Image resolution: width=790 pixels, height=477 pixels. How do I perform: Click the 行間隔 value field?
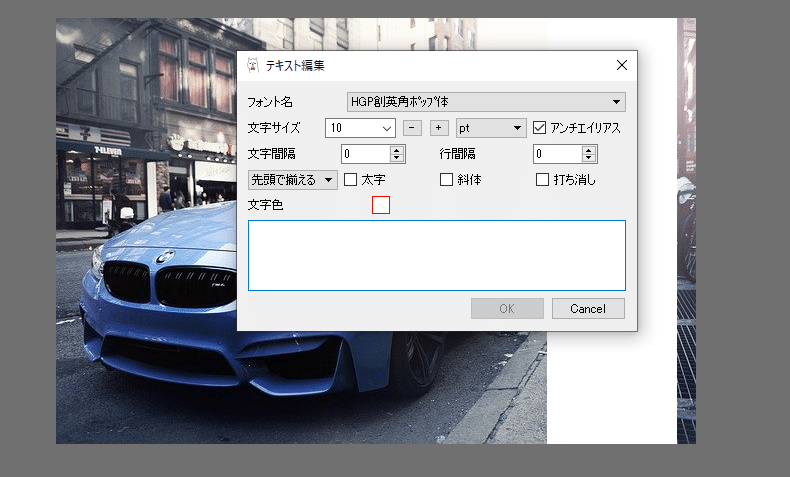(558, 154)
